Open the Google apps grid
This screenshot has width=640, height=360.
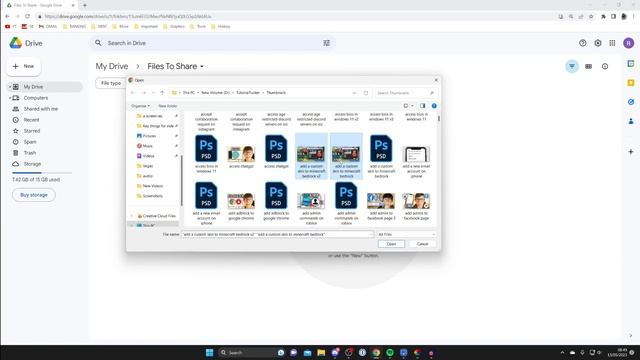pos(612,43)
